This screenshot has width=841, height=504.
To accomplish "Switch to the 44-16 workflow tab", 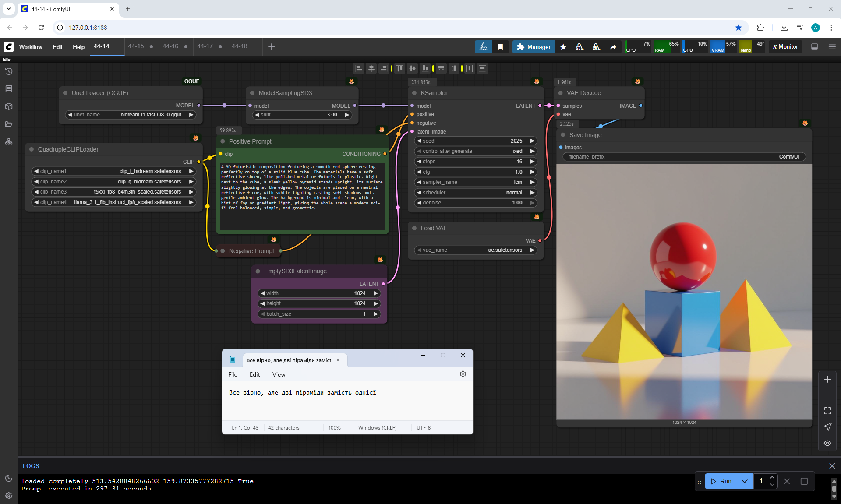I will (170, 46).
